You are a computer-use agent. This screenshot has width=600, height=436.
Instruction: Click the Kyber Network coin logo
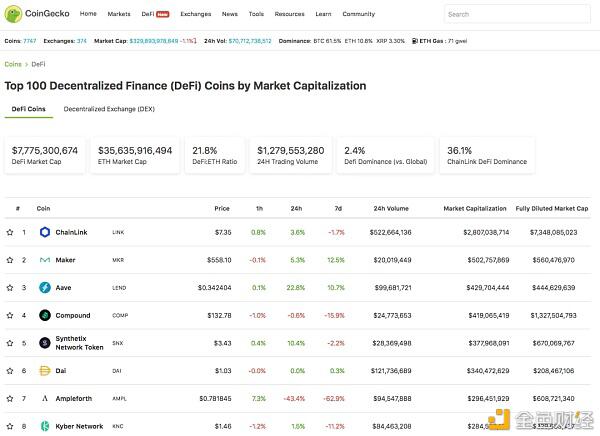coord(45,426)
